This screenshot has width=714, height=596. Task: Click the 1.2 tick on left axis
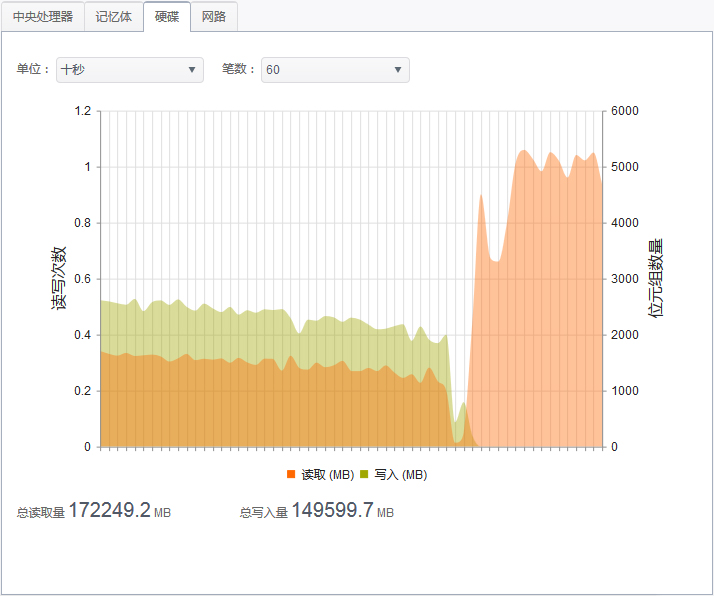(x=82, y=111)
